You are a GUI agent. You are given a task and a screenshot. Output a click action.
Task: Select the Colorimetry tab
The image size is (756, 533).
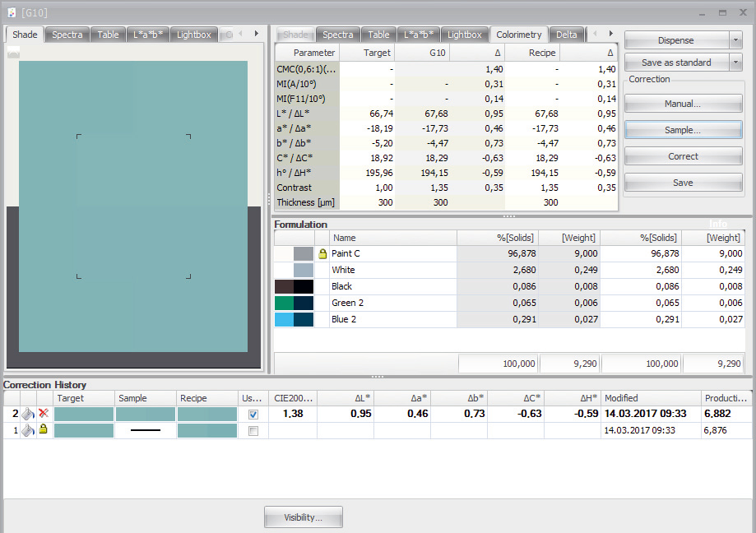click(x=519, y=35)
